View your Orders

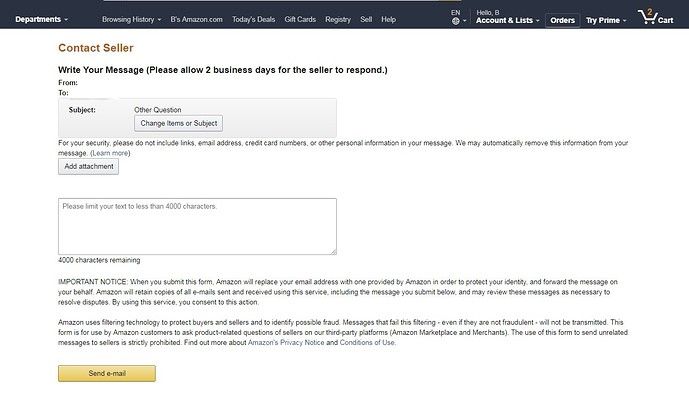click(562, 20)
